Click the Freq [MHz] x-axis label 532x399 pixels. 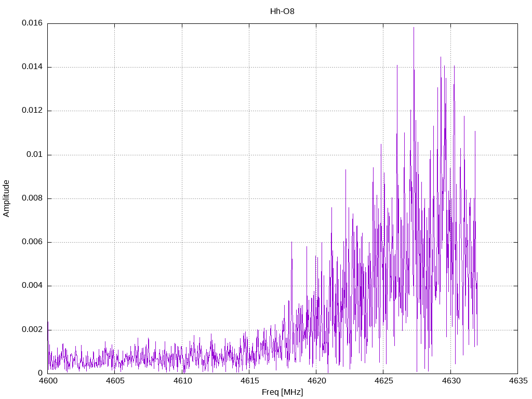click(282, 392)
